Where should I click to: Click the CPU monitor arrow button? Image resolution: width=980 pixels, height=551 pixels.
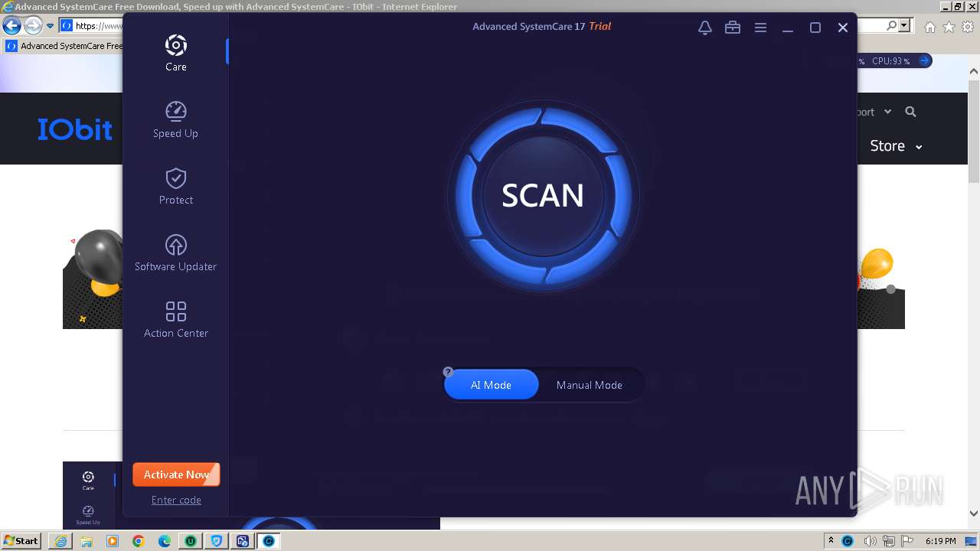[924, 60]
